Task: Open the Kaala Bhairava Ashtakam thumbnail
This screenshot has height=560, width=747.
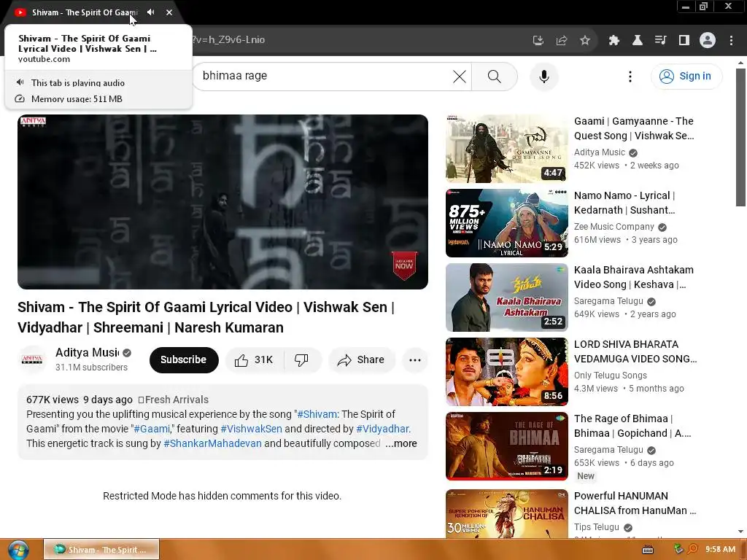Action: pos(507,297)
